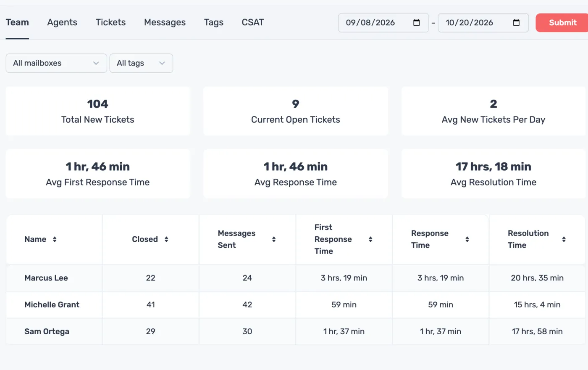Image resolution: width=588 pixels, height=370 pixels.
Task: Click the Avg First Response Time card
Action: [x=98, y=174]
